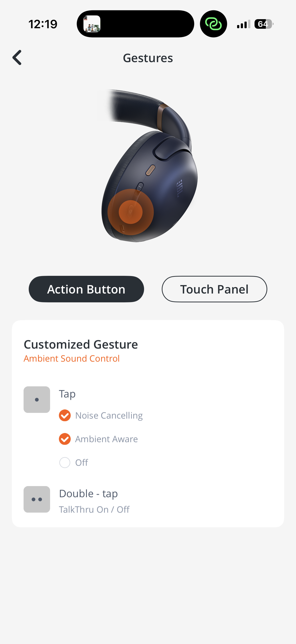Tap the Dynamic Island call thumbnail

click(x=92, y=24)
